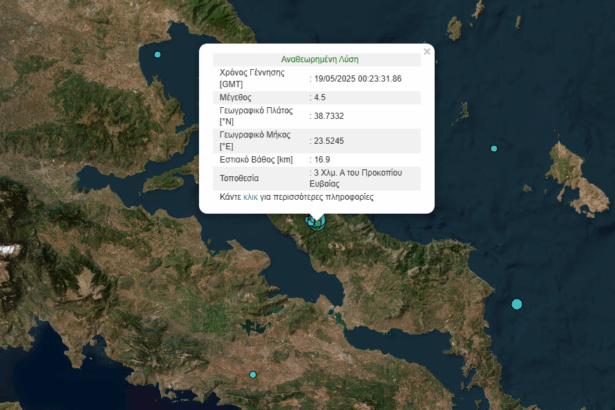Click the earthquake marker in the top-left gulf

coord(157,54)
